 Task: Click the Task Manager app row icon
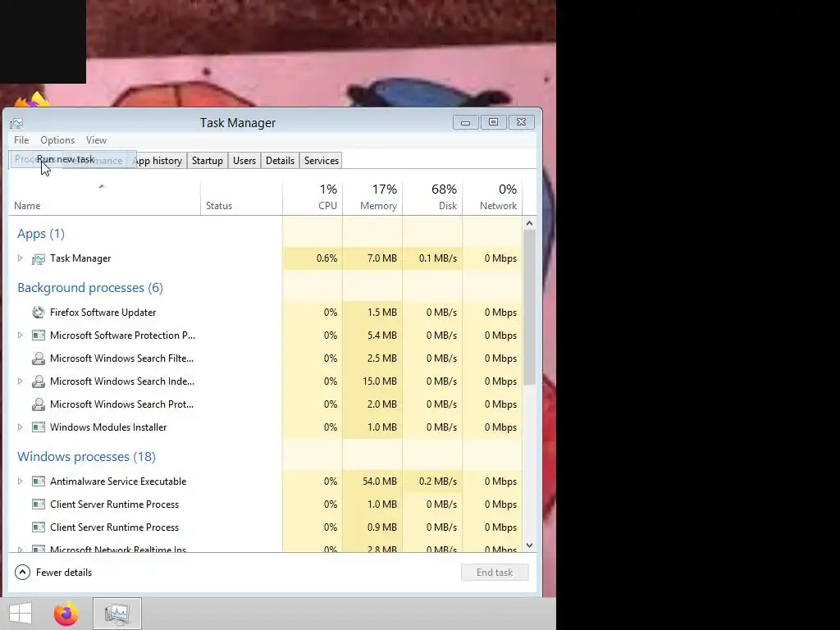[39, 258]
